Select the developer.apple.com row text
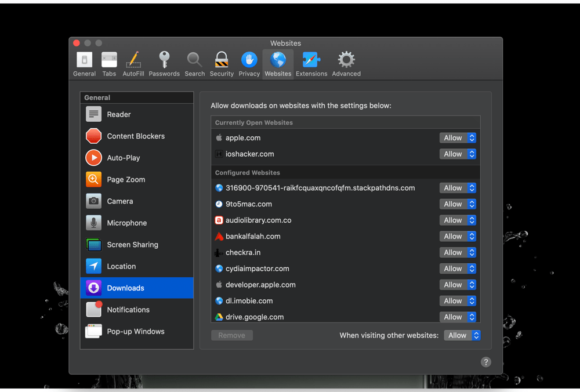The width and height of the screenshot is (580, 392). point(261,285)
